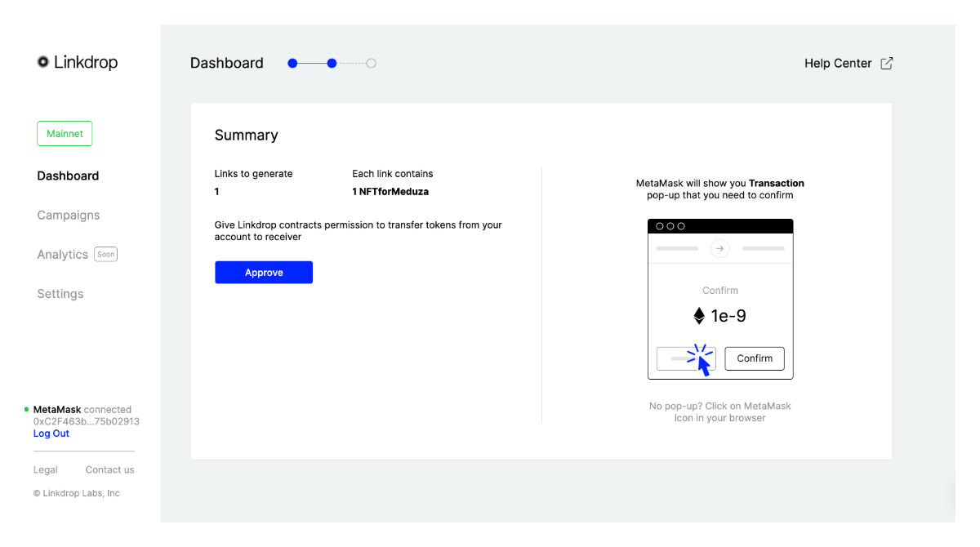The width and height of the screenshot is (980, 547).
Task: Click Confirm in MetaMask illustration
Action: [755, 358]
